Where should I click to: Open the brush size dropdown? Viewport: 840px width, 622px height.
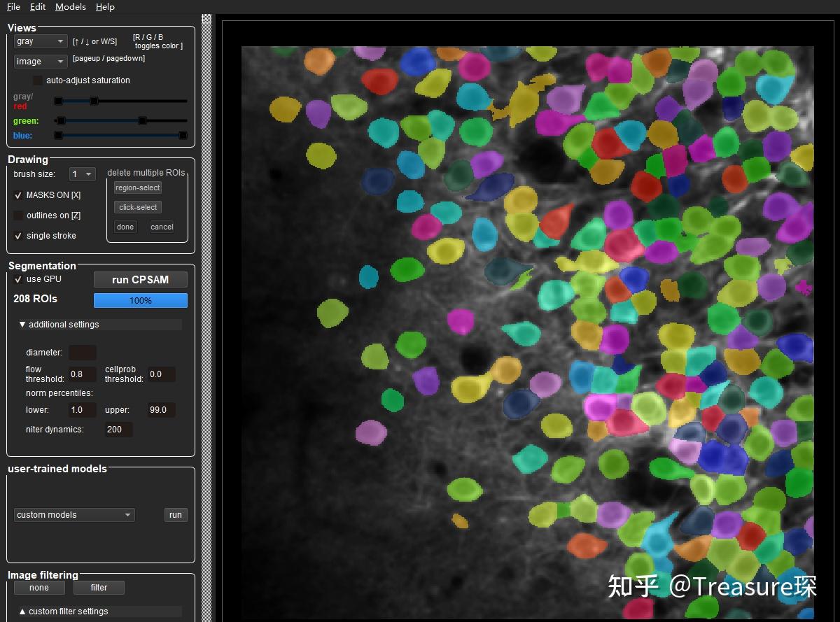[83, 174]
